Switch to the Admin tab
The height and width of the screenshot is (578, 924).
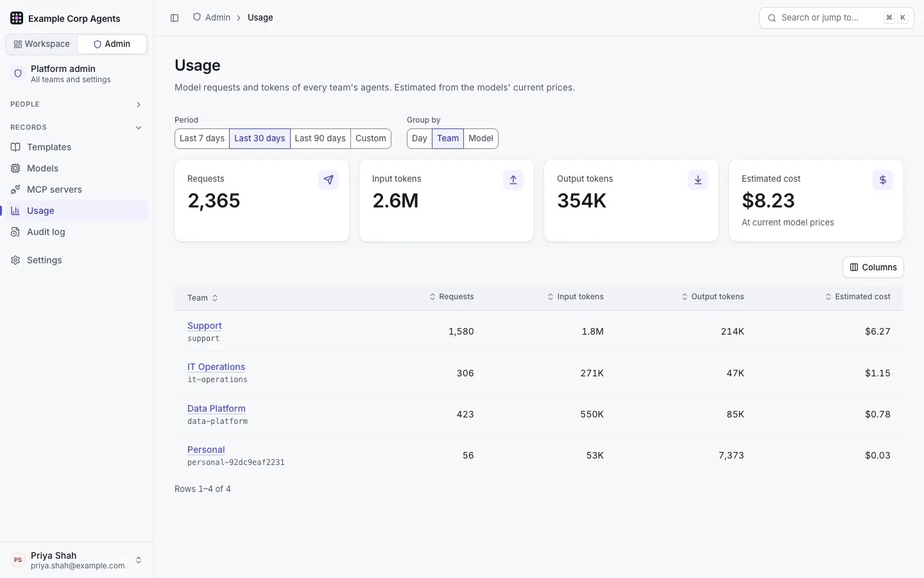tap(112, 44)
